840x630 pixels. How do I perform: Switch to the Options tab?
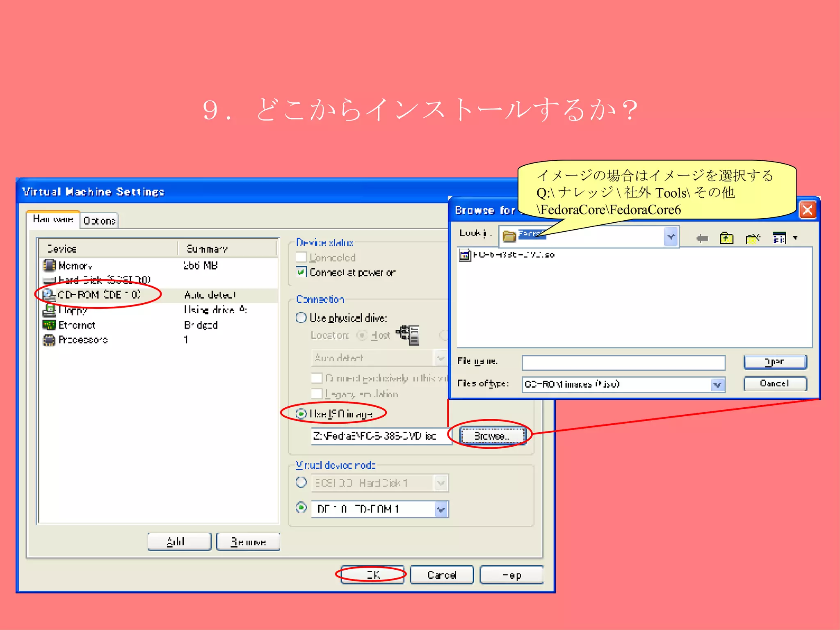pos(99,221)
